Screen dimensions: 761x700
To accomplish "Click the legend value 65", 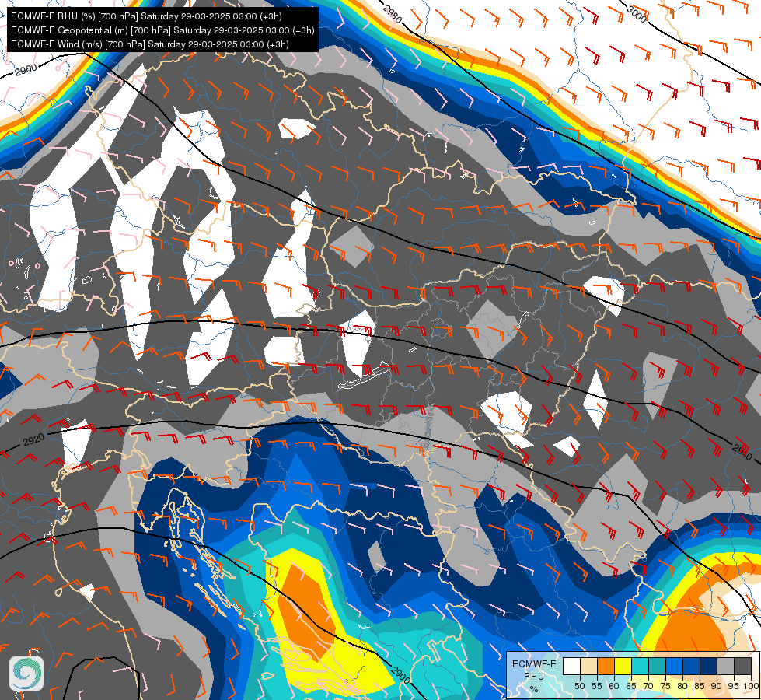I will (x=631, y=686).
